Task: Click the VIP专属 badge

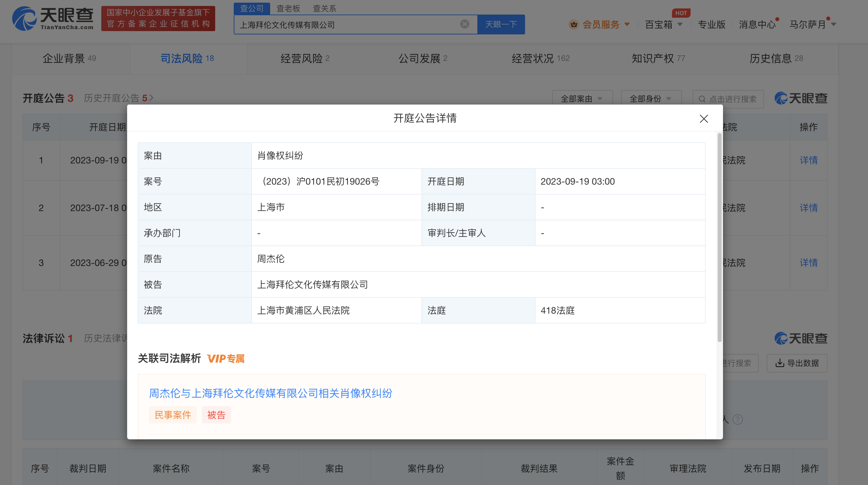Action: [225, 358]
